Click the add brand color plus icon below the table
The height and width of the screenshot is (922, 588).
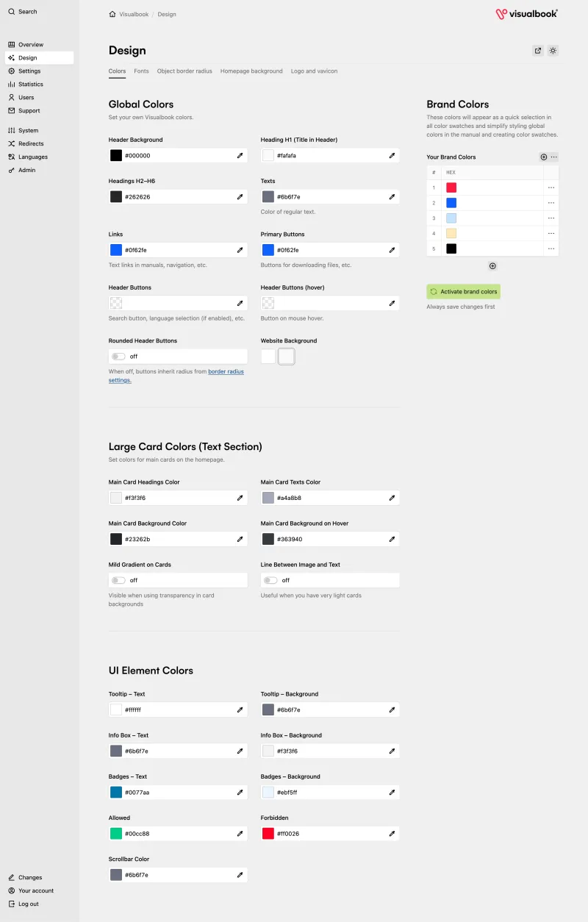(492, 265)
